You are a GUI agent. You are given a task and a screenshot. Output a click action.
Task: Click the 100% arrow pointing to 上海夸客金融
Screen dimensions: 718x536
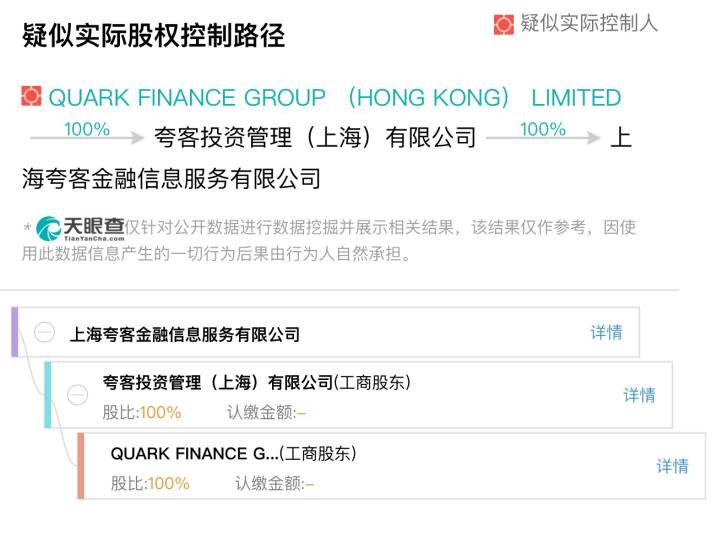pos(544,136)
